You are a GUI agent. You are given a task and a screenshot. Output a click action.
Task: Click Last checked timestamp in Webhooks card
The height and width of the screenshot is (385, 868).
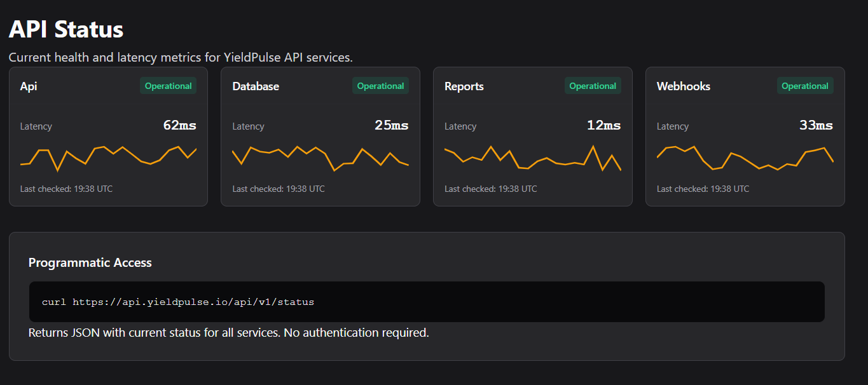703,189
